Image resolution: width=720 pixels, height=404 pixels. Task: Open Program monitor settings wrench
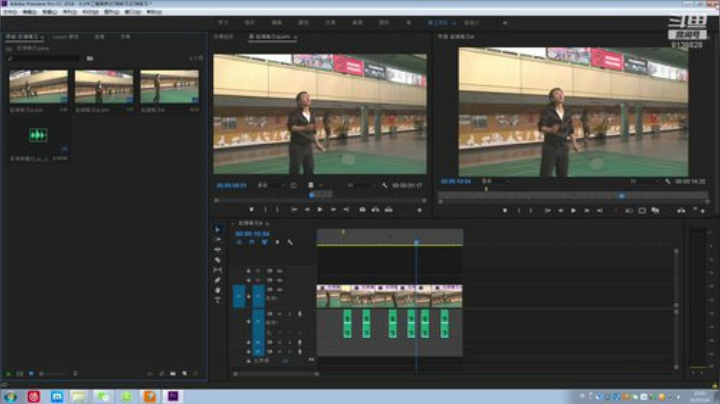tap(668, 182)
